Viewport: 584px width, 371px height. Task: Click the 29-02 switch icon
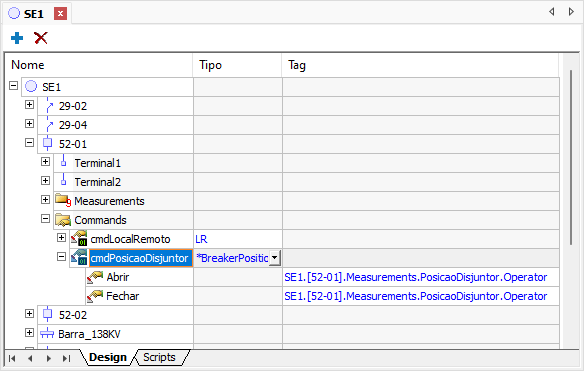coord(49,106)
